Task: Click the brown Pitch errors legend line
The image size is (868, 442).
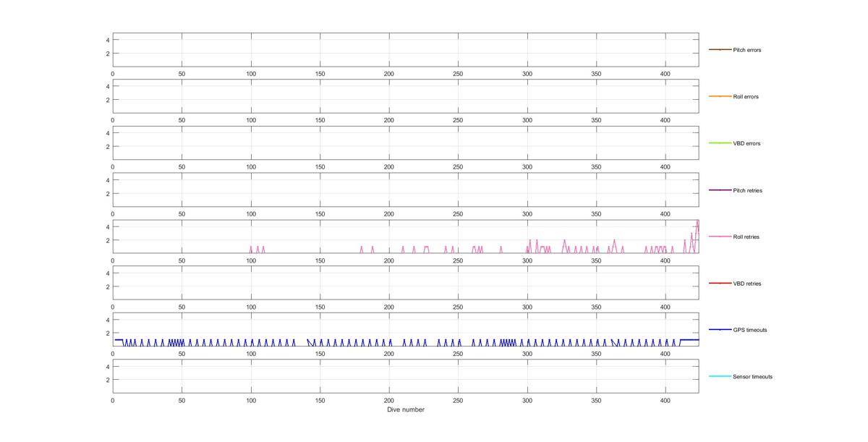Action: click(720, 50)
